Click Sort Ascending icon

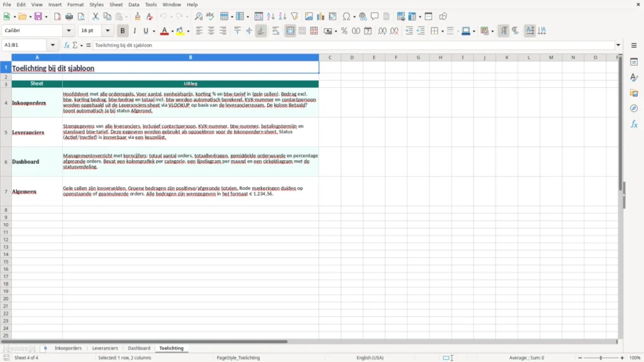coord(270,16)
